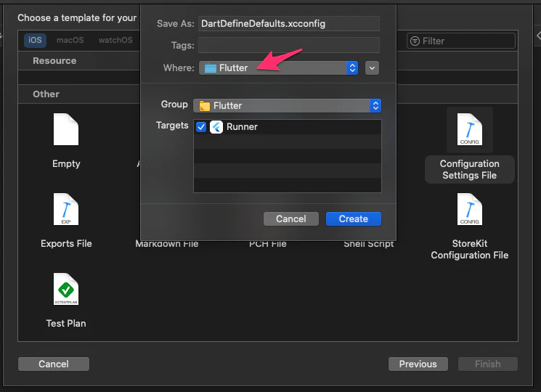Pick the Test Plan template icon
Viewport: 541px width, 392px height.
pyautogui.click(x=66, y=289)
